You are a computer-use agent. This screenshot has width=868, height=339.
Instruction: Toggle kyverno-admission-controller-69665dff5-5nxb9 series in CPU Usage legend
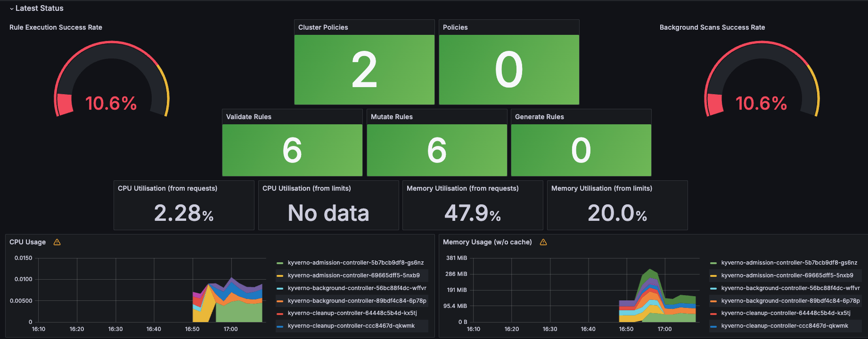354,275
